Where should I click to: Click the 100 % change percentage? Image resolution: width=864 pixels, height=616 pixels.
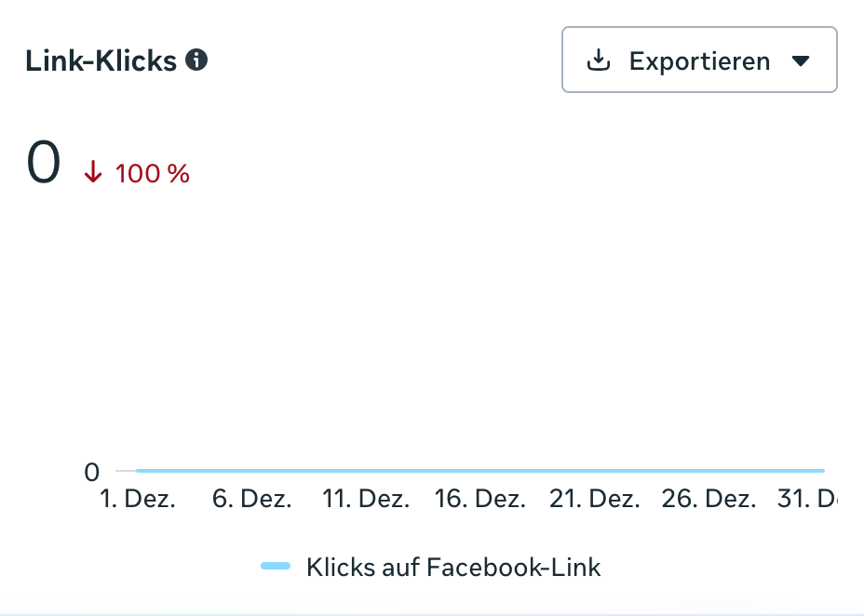click(x=153, y=173)
